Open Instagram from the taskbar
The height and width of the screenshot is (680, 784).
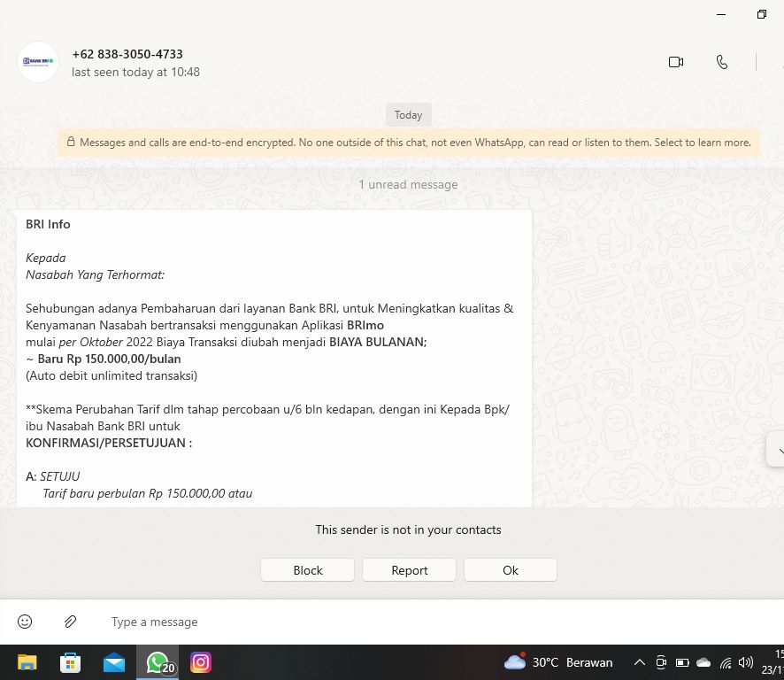[201, 662]
